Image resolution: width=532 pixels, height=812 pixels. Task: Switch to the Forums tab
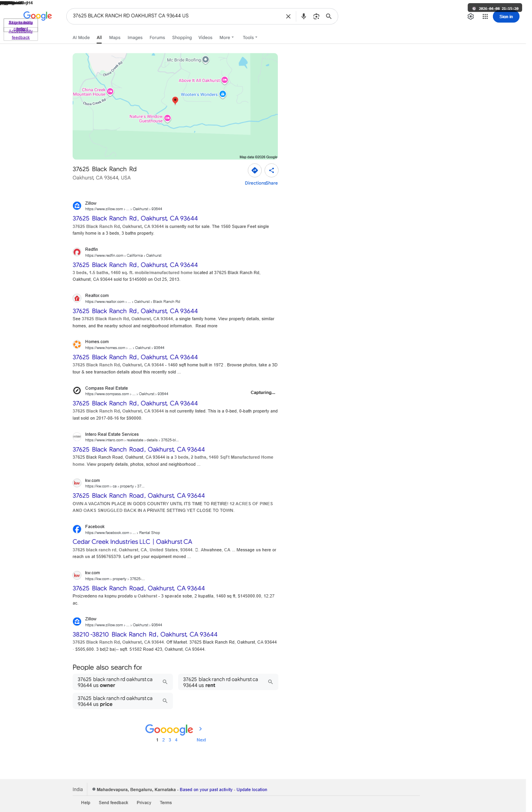pos(157,37)
